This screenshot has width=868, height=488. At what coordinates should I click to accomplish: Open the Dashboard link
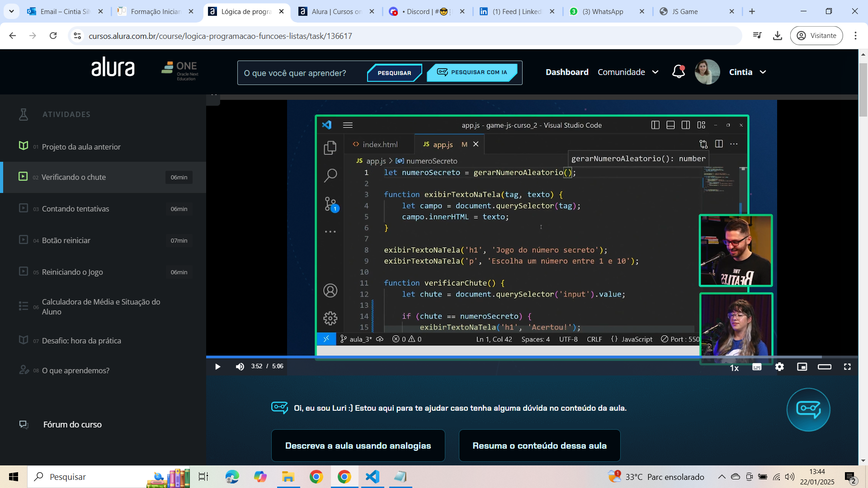pos(567,72)
